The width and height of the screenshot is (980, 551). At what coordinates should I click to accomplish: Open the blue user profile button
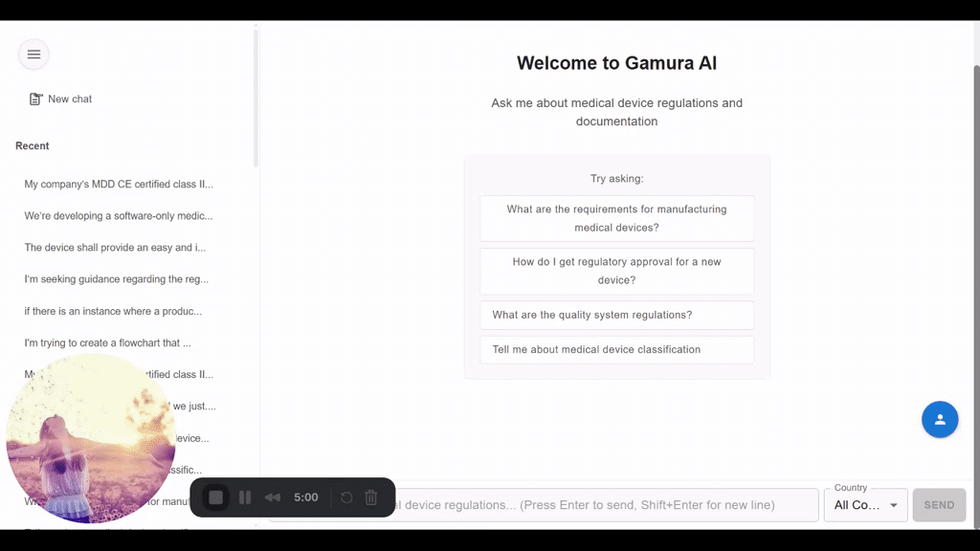[940, 419]
